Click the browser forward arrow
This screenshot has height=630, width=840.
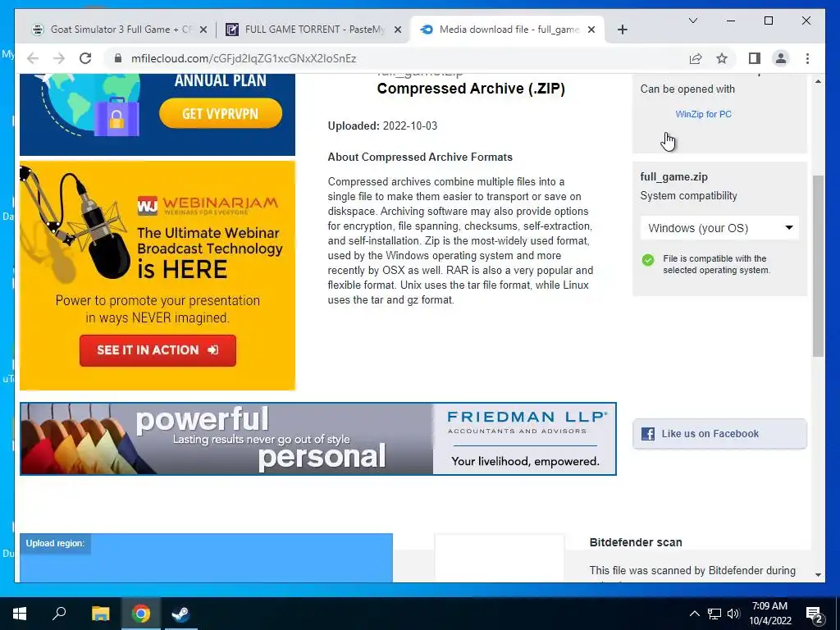(x=59, y=58)
